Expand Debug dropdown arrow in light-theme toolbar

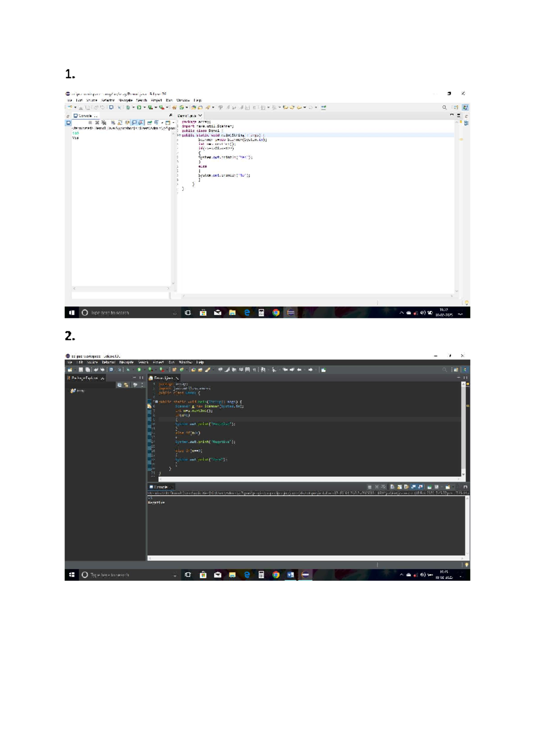(x=133, y=107)
